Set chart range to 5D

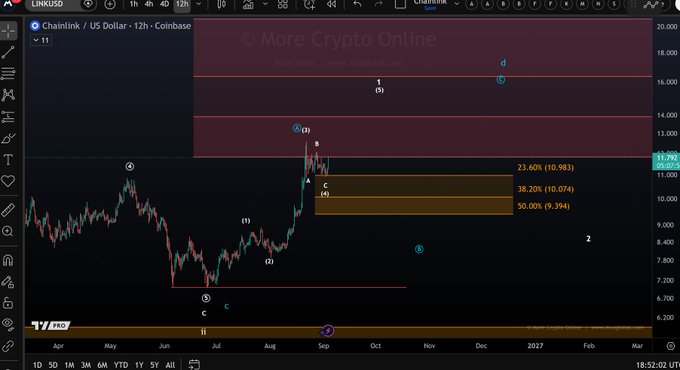click(53, 365)
